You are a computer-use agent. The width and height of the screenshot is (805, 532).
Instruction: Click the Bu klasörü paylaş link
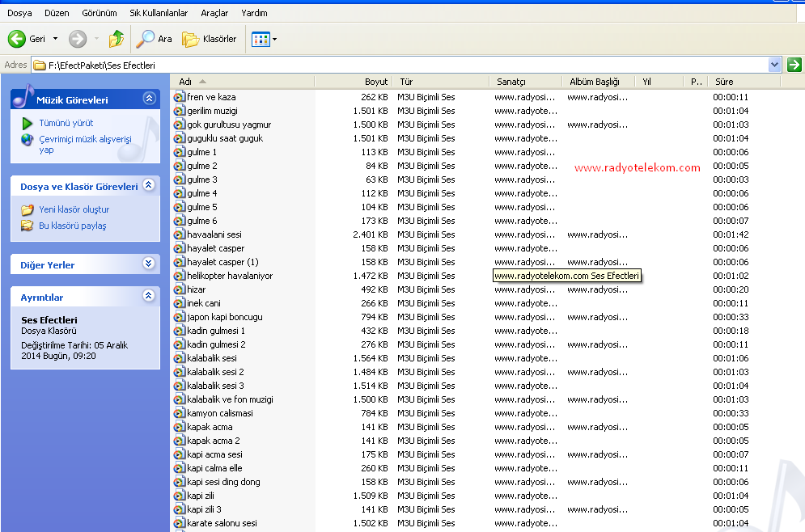pyautogui.click(x=72, y=226)
